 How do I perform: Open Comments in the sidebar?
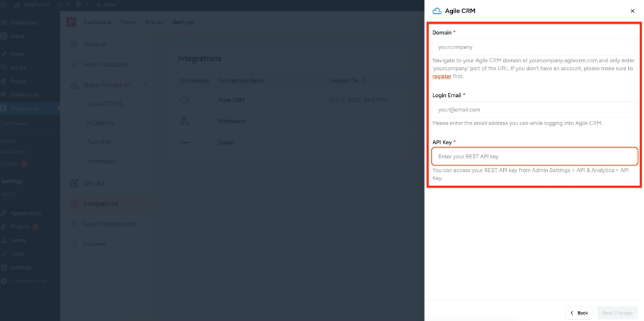(x=25, y=94)
